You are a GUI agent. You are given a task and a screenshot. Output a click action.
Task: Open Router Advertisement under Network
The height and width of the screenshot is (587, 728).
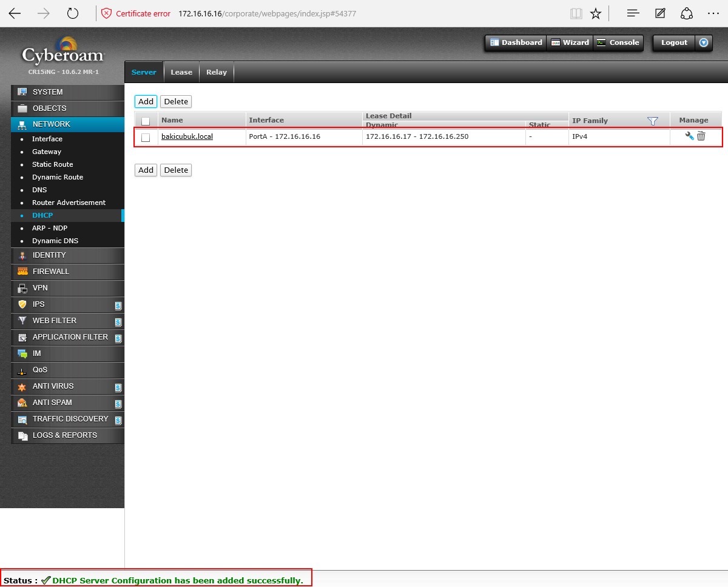tap(69, 203)
